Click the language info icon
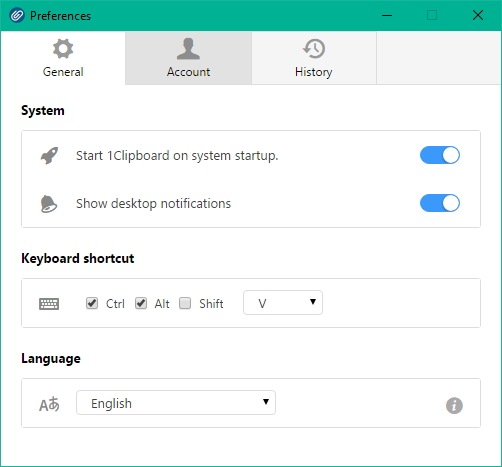Image resolution: width=502 pixels, height=467 pixels. point(454,406)
